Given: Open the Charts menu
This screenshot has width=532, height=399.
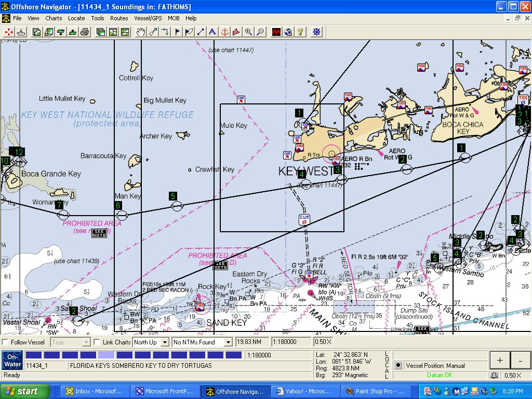Looking at the screenshot, I should point(54,18).
